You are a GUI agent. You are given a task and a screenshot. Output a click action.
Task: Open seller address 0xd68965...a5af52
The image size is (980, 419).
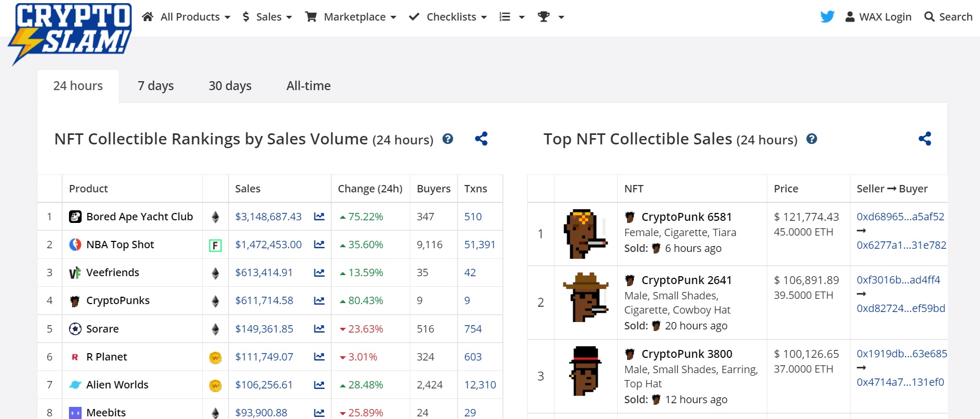[900, 217]
